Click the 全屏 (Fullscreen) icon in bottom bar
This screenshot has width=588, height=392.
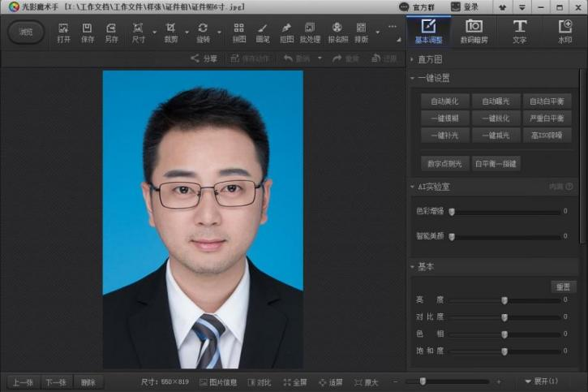tap(295, 381)
